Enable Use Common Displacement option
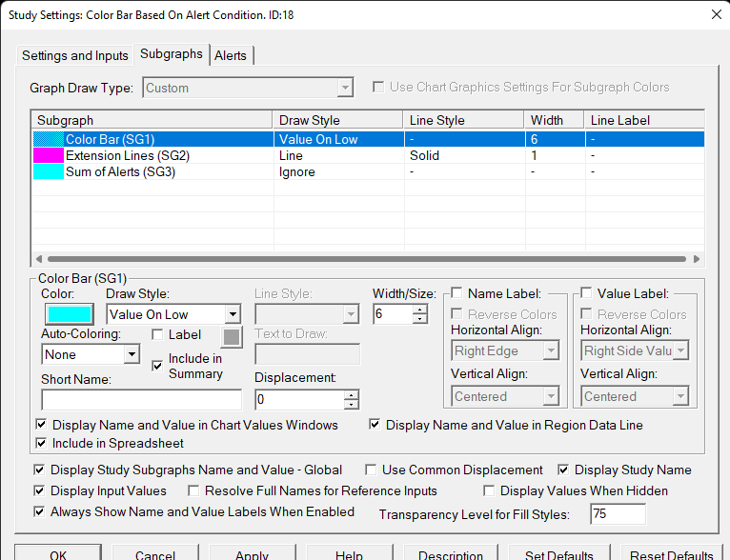The height and width of the screenshot is (560, 730). coord(370,470)
